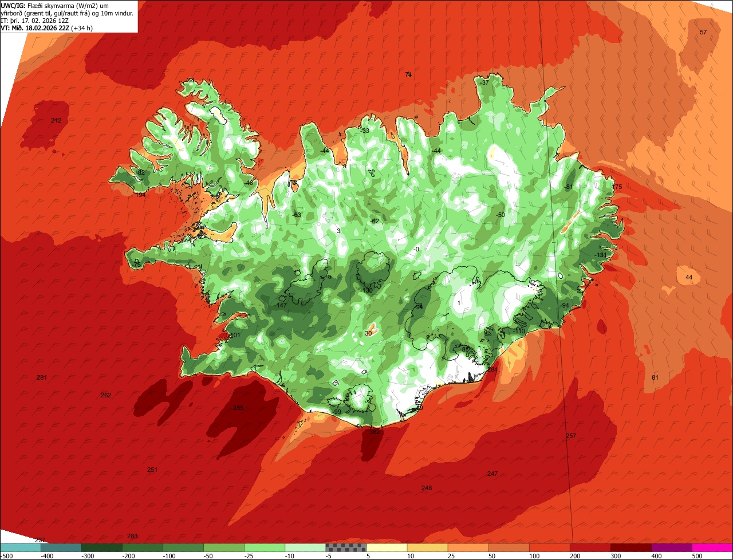Click the map value '-131'
This screenshot has height=560, width=733.
600,255
